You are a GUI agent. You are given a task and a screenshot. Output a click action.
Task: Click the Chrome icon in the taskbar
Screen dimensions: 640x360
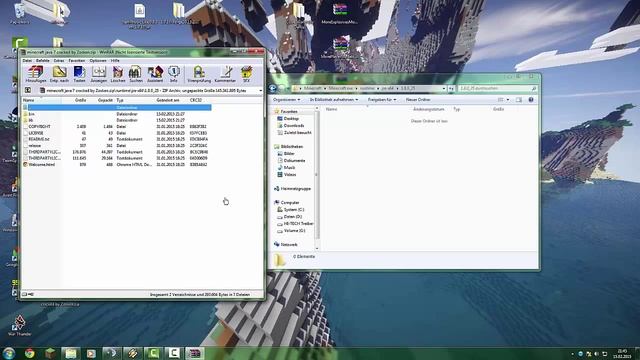[x=29, y=353]
